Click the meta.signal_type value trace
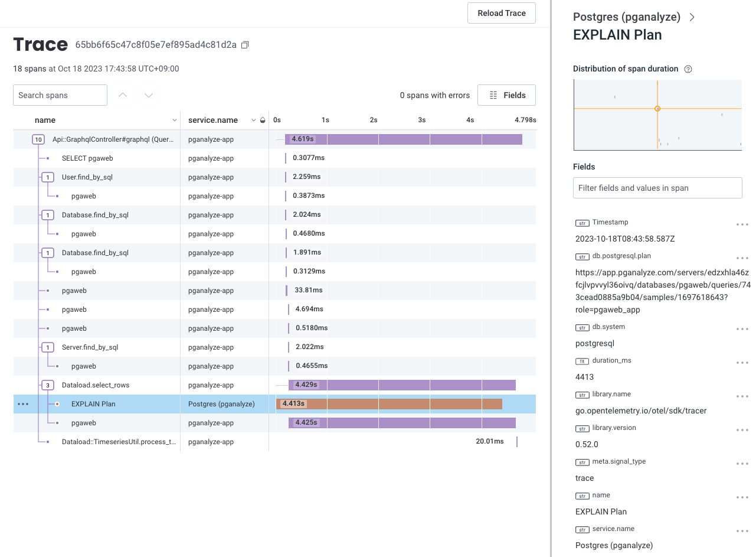The height and width of the screenshot is (557, 756). coord(584,478)
